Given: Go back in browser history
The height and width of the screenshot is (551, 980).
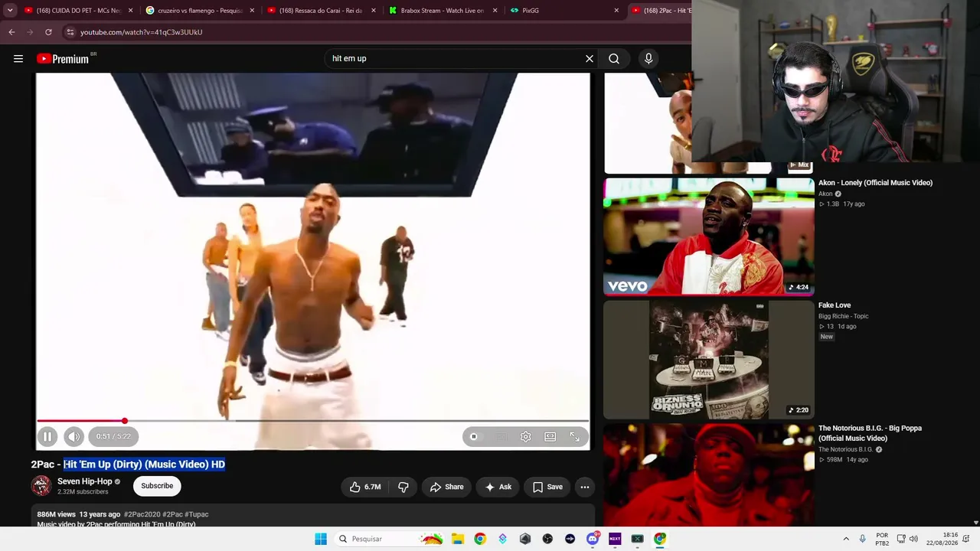Looking at the screenshot, I should coord(11,32).
